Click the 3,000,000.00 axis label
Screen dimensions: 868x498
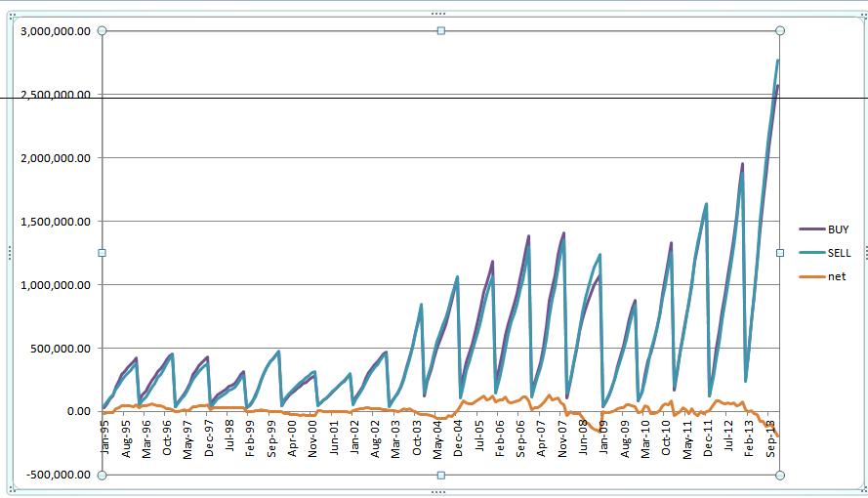click(x=56, y=31)
